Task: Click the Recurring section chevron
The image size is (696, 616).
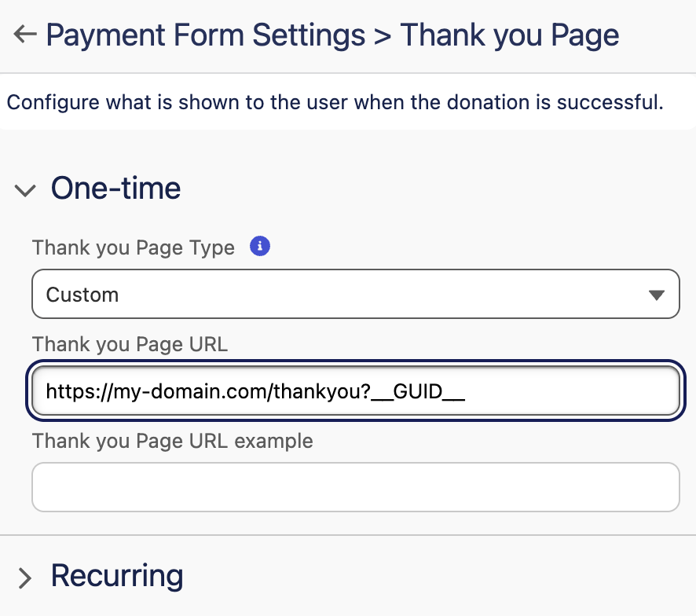Action: coord(24,576)
